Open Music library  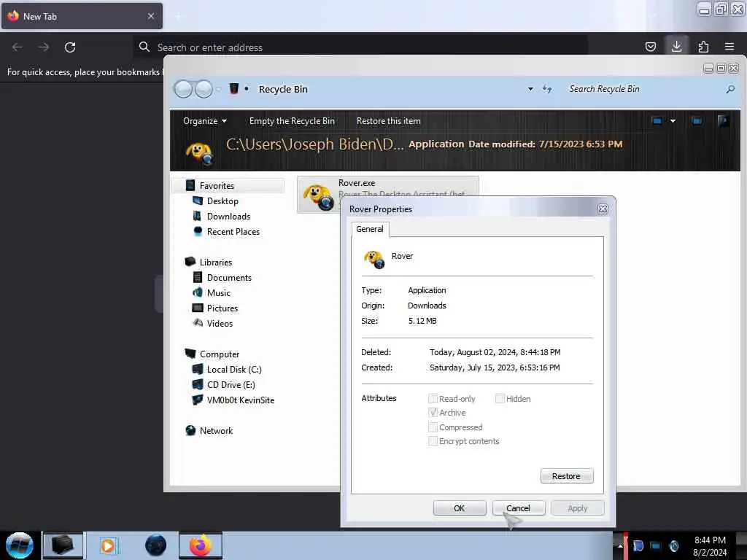[x=218, y=292]
